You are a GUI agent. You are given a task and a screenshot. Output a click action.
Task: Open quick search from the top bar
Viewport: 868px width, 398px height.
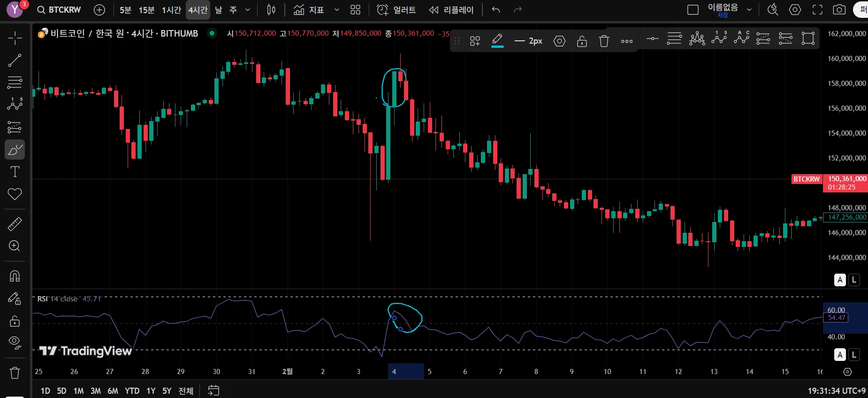point(773,10)
